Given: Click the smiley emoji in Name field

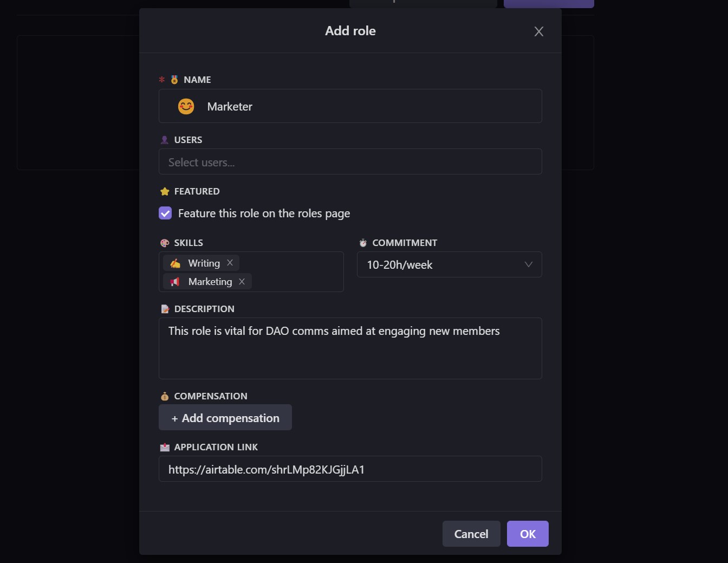Looking at the screenshot, I should point(186,106).
